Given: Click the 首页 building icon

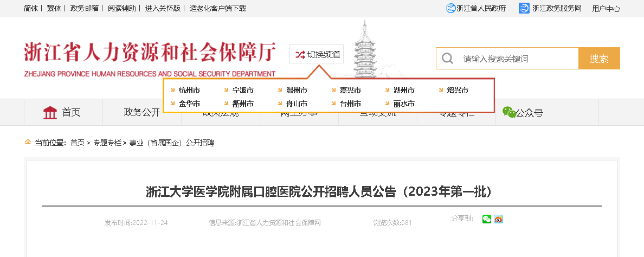Looking at the screenshot, I should [50, 112].
